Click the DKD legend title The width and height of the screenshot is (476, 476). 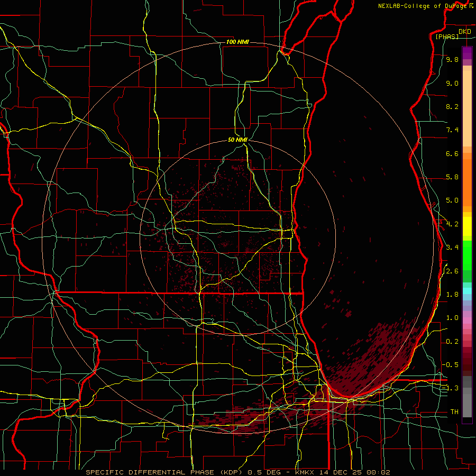click(x=464, y=32)
